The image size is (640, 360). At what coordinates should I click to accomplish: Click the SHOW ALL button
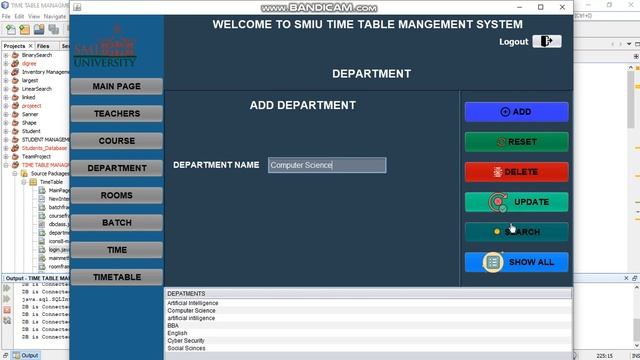click(x=516, y=262)
